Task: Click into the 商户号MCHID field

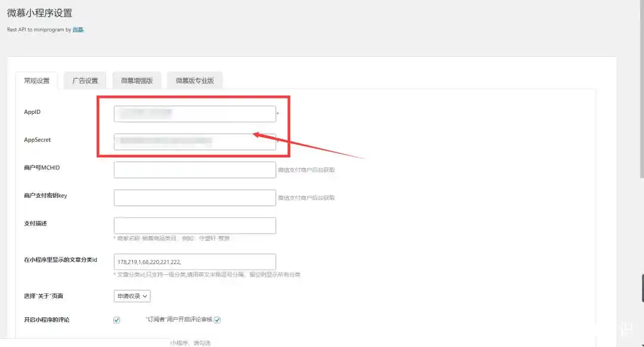Action: (194, 169)
